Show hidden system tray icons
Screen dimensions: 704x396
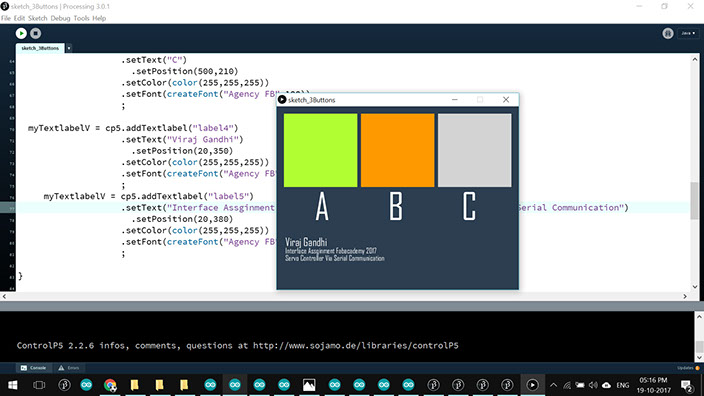(554, 385)
